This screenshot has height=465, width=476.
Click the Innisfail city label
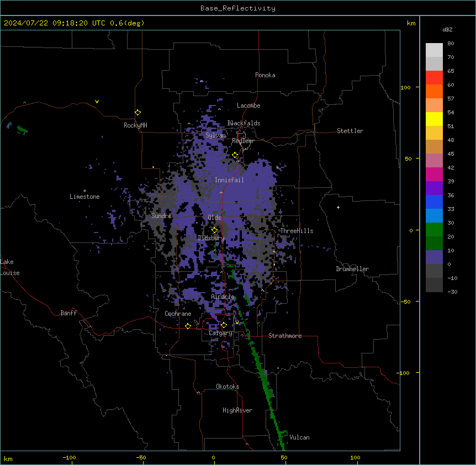[x=229, y=180]
